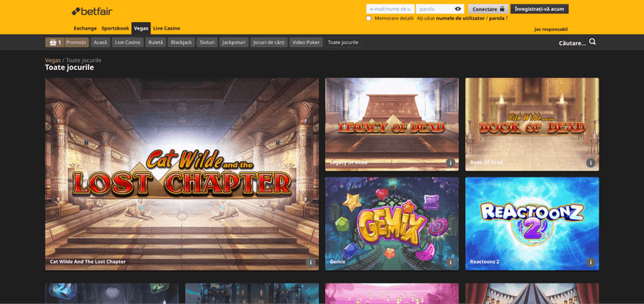Open the Jocuri de cărți category
The height and width of the screenshot is (304, 644).
coord(269,42)
